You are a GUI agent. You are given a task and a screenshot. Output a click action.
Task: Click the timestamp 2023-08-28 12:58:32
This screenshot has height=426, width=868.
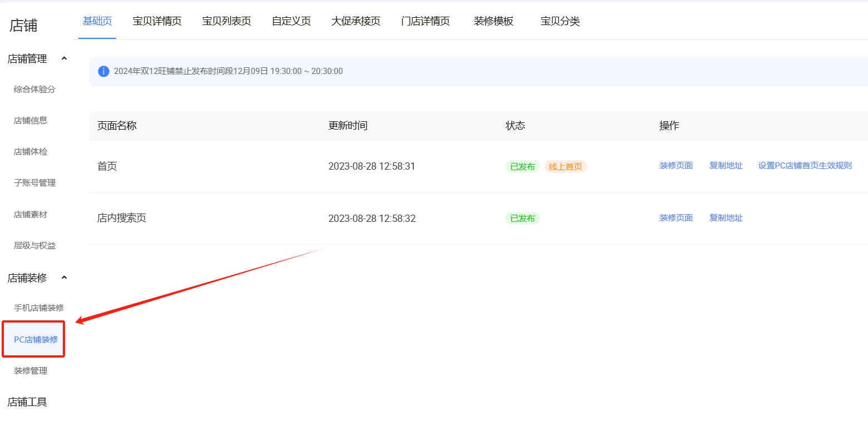(x=372, y=219)
